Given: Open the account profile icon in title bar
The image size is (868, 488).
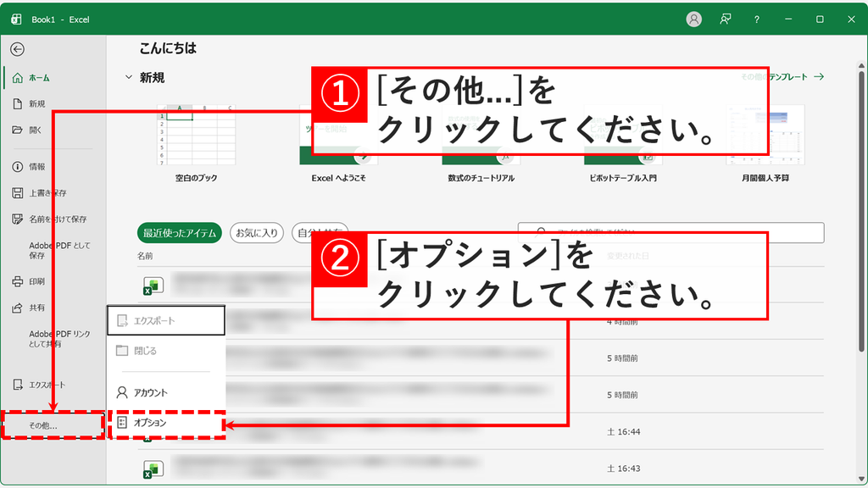Looking at the screenshot, I should click(693, 19).
